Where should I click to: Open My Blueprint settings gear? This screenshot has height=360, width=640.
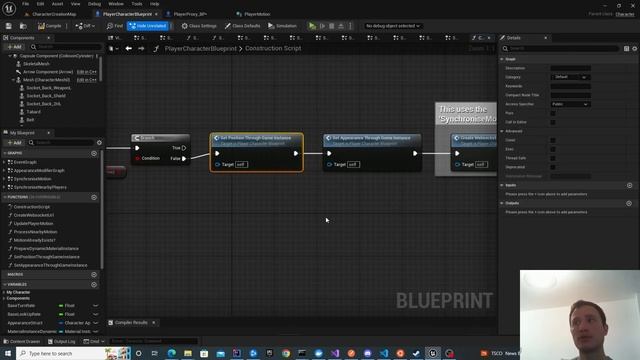(99, 142)
